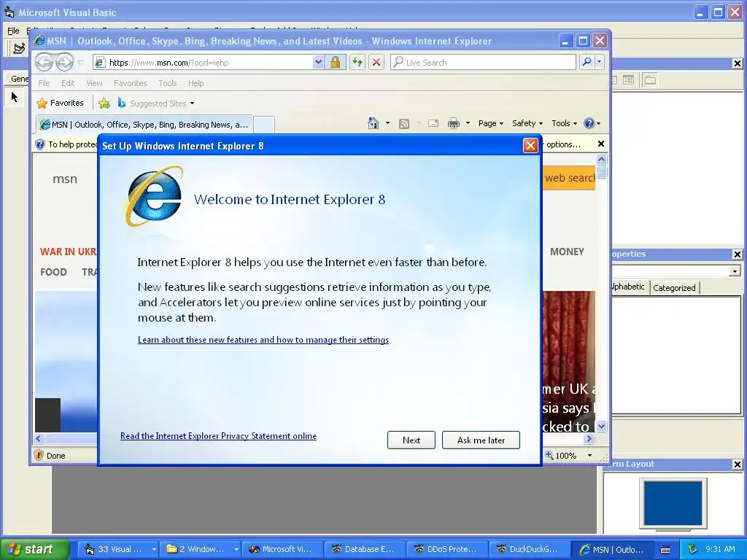747x560 pixels.
Task: Click the search magnifier button
Action: tap(587, 62)
